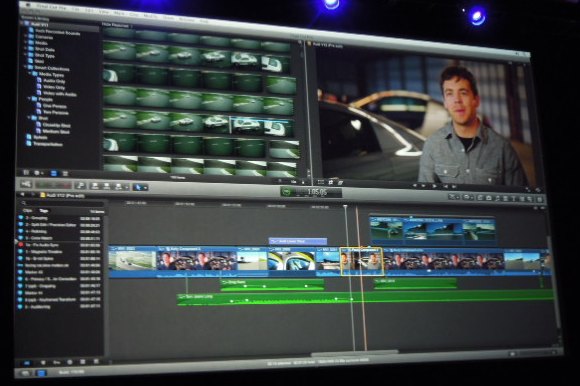Image resolution: width=580 pixels, height=386 pixels.
Task: Collapse the Smart Collections folder
Action: (x=26, y=67)
